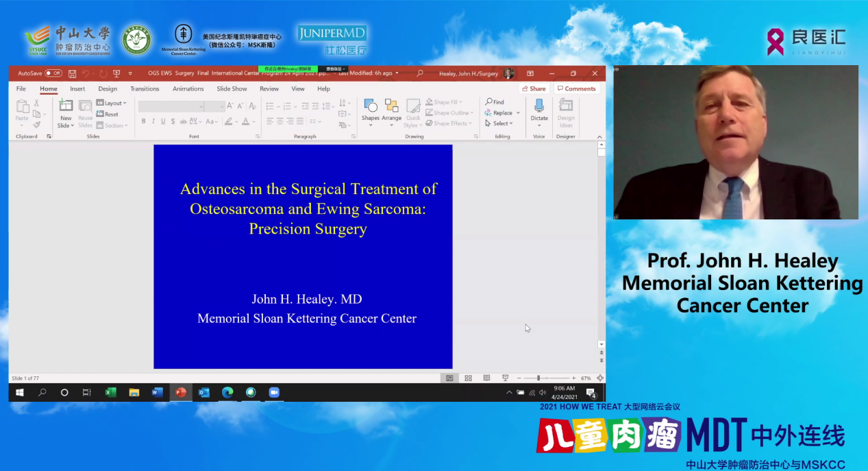Underline the selected text

[x=163, y=121]
